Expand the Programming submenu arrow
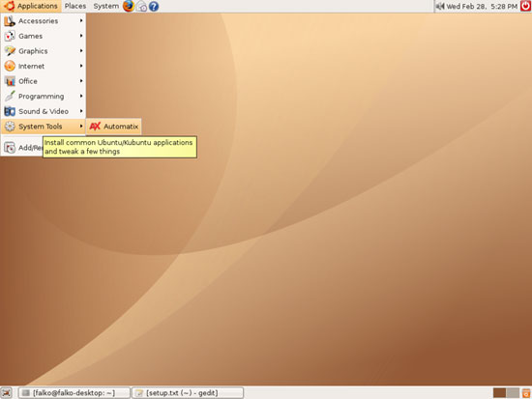The image size is (532, 399). coord(81,97)
